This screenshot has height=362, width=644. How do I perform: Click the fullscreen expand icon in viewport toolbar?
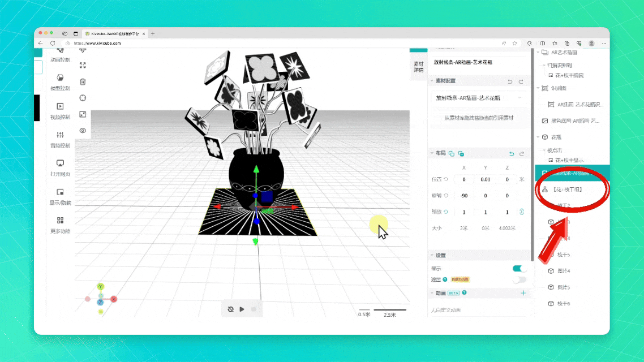click(83, 65)
